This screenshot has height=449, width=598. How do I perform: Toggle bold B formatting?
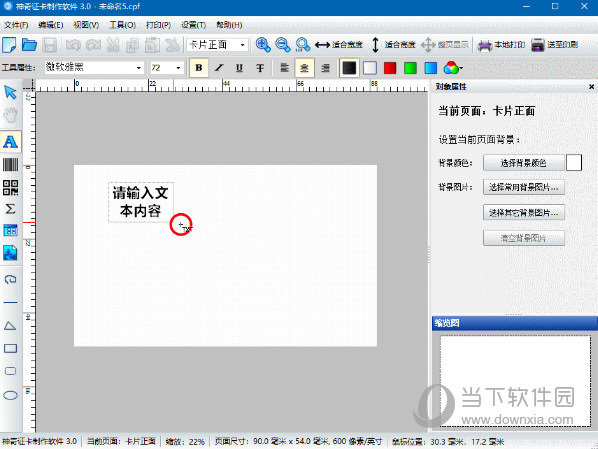click(x=199, y=68)
